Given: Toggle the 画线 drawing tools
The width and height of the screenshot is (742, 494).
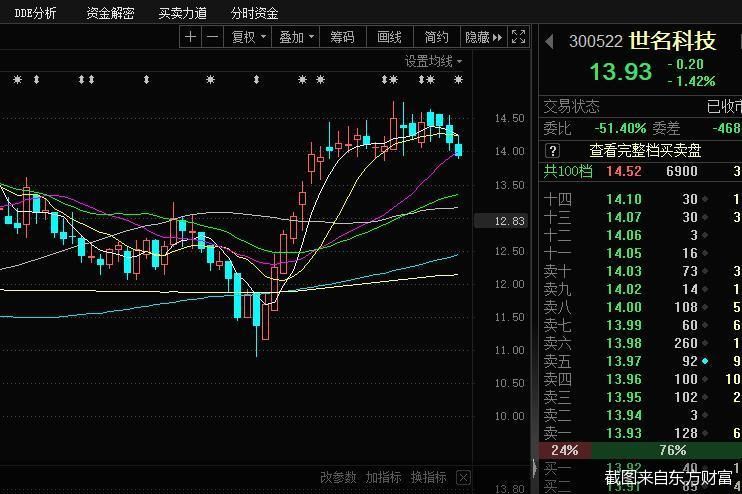Looking at the screenshot, I should coord(389,37).
